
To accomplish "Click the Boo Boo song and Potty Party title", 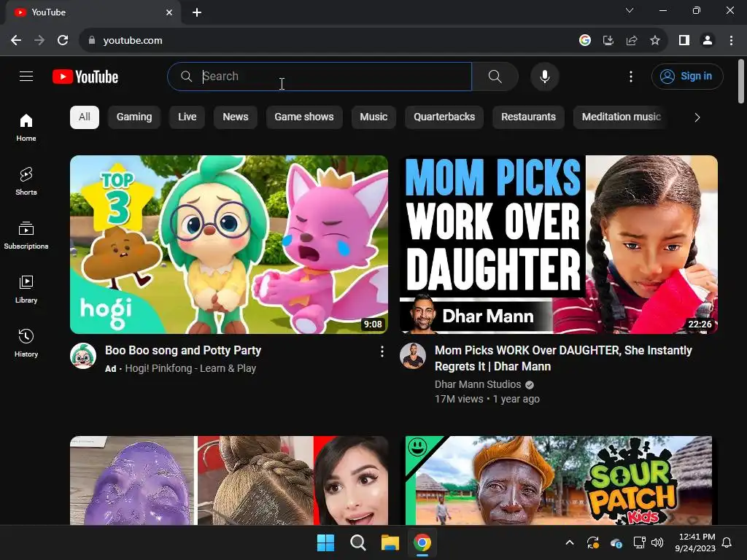I will pyautogui.click(x=183, y=351).
